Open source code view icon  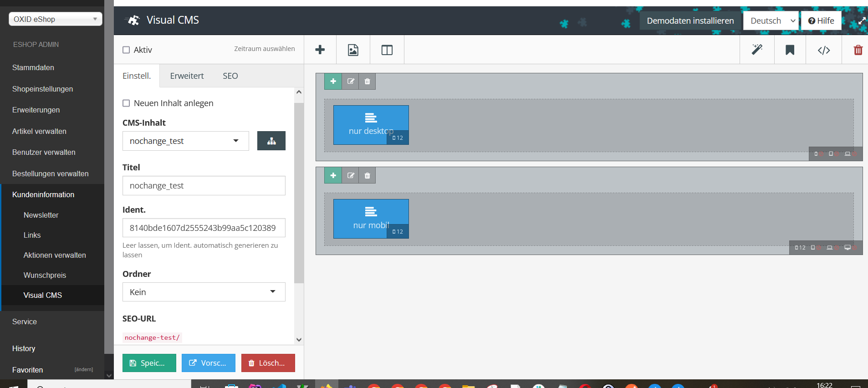tap(823, 50)
